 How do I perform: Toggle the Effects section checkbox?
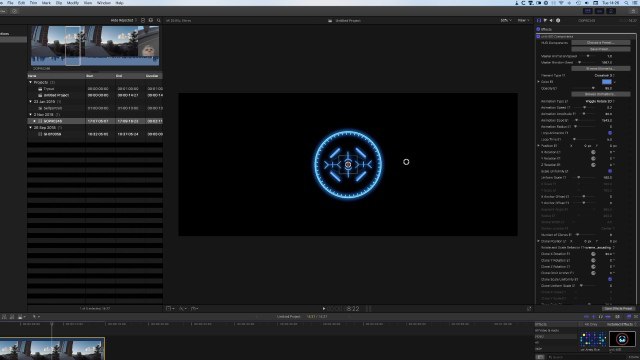click(x=538, y=29)
